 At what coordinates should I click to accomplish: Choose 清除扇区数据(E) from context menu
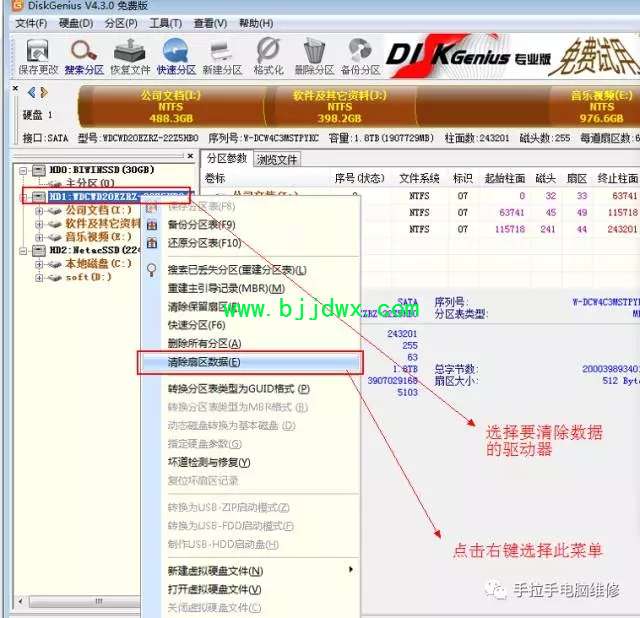(250, 362)
